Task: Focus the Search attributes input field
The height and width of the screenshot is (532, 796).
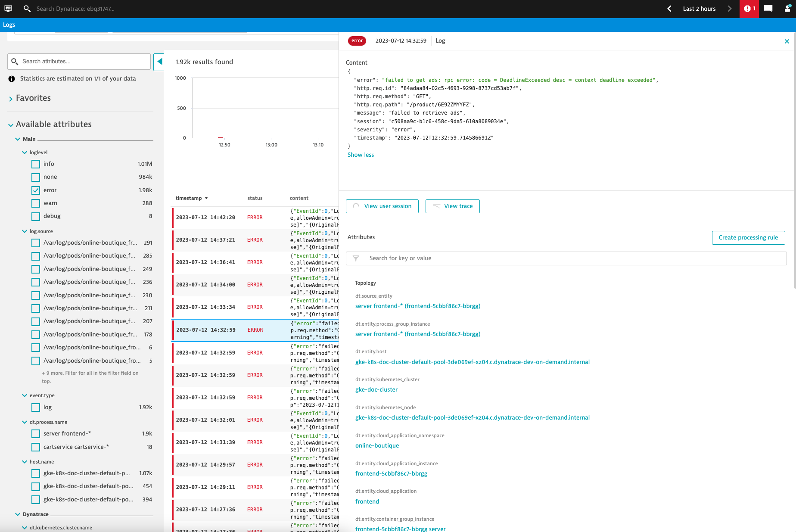Action: [79, 62]
